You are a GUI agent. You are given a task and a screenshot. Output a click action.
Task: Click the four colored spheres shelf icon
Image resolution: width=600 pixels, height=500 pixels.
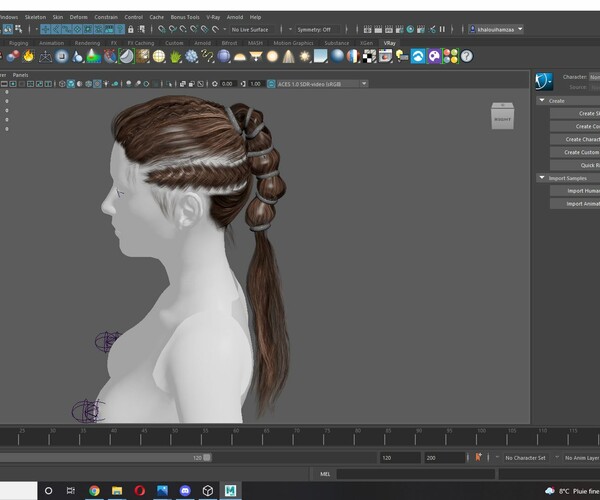tap(450, 57)
